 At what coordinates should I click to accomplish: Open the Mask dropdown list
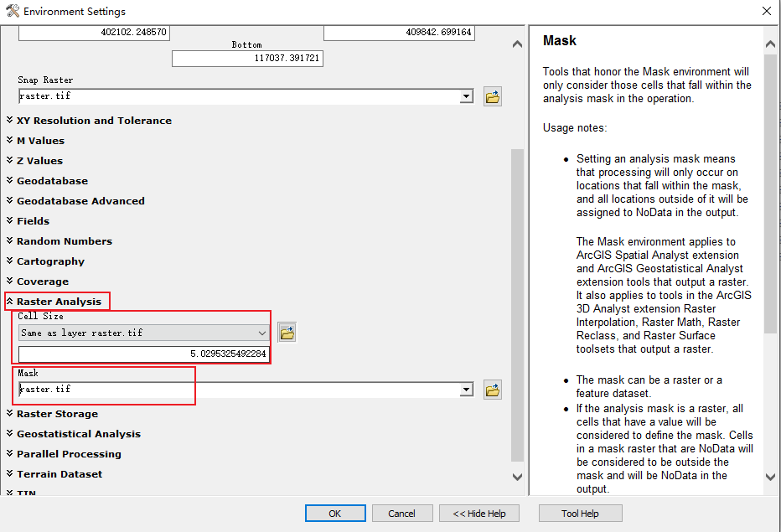(x=466, y=390)
